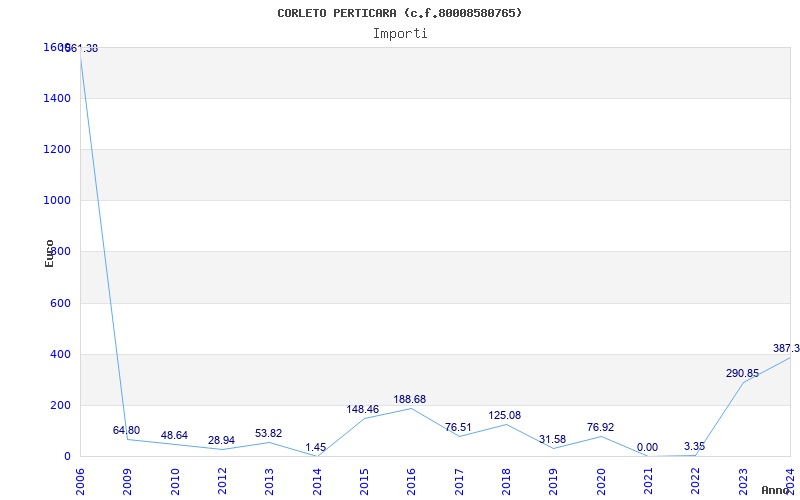The width and height of the screenshot is (800, 500).
Task: Select the 31.58 data label
Action: tap(553, 439)
